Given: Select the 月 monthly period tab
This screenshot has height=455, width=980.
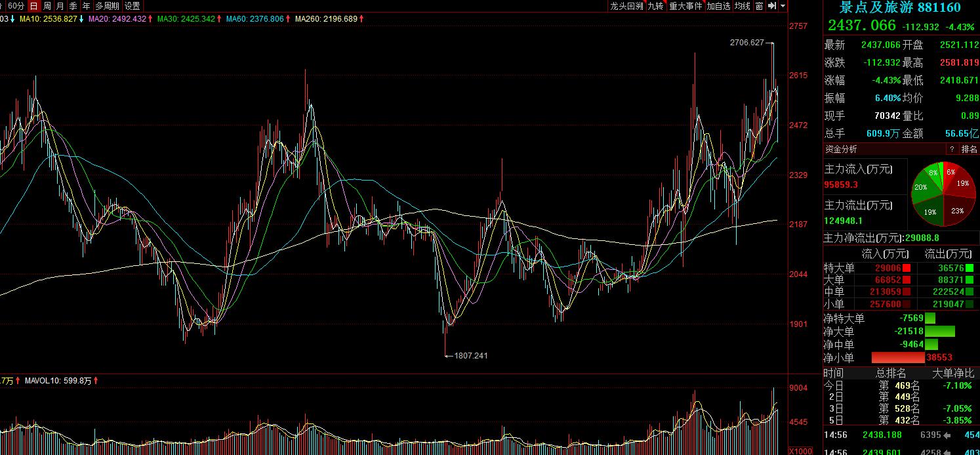Looking at the screenshot, I should (x=60, y=6).
